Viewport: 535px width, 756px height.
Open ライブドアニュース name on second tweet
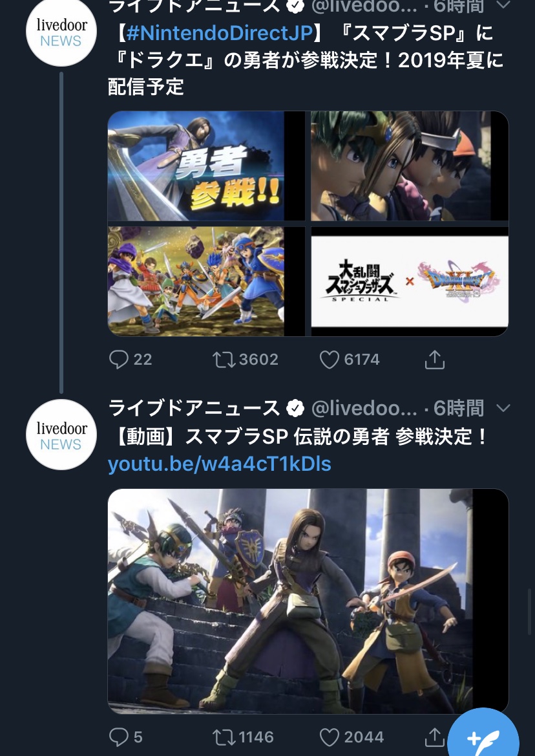(194, 408)
